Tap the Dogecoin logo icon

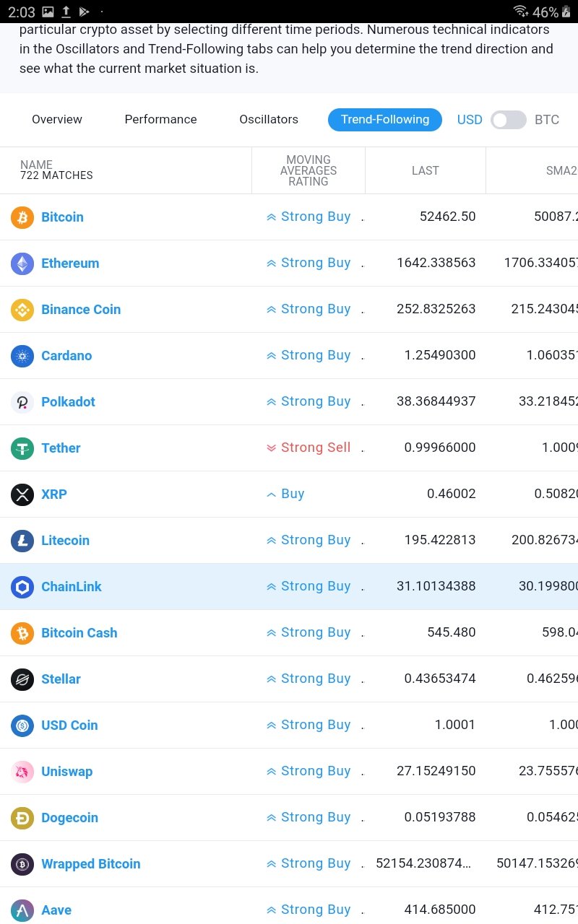click(x=22, y=818)
